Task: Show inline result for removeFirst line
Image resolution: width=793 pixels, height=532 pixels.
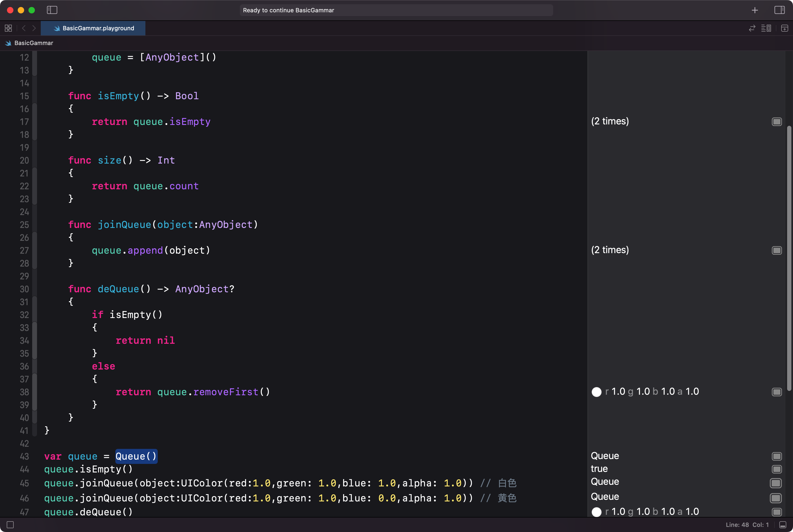Action: pos(777,392)
